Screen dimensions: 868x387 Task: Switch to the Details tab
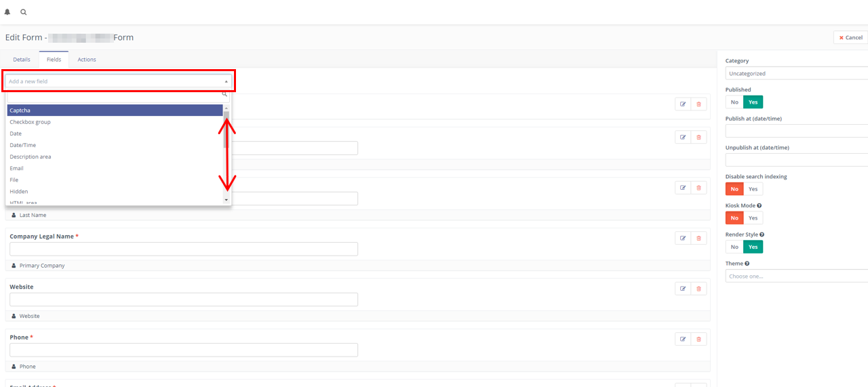point(22,60)
